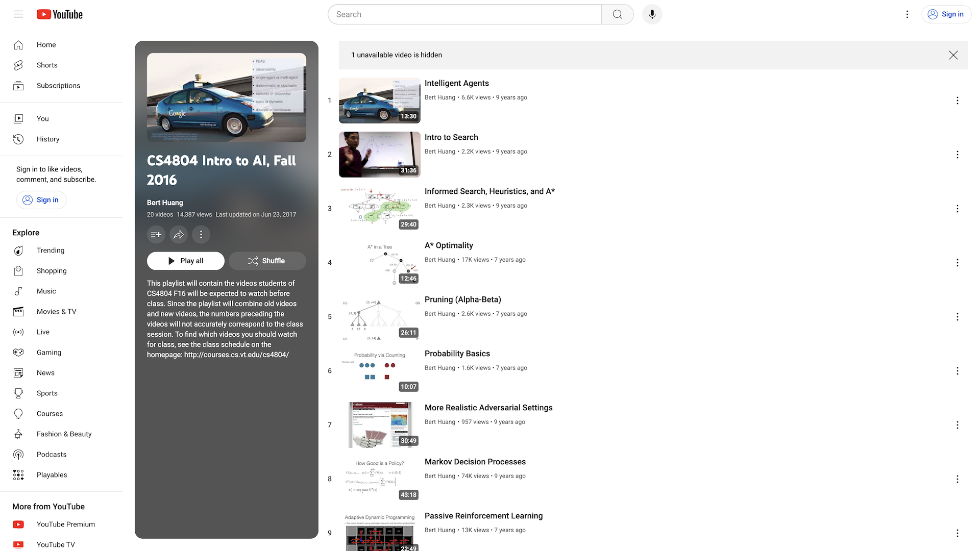The width and height of the screenshot is (980, 551).
Task: Open action menu for Markov Decision Processes
Action: pos(958,479)
